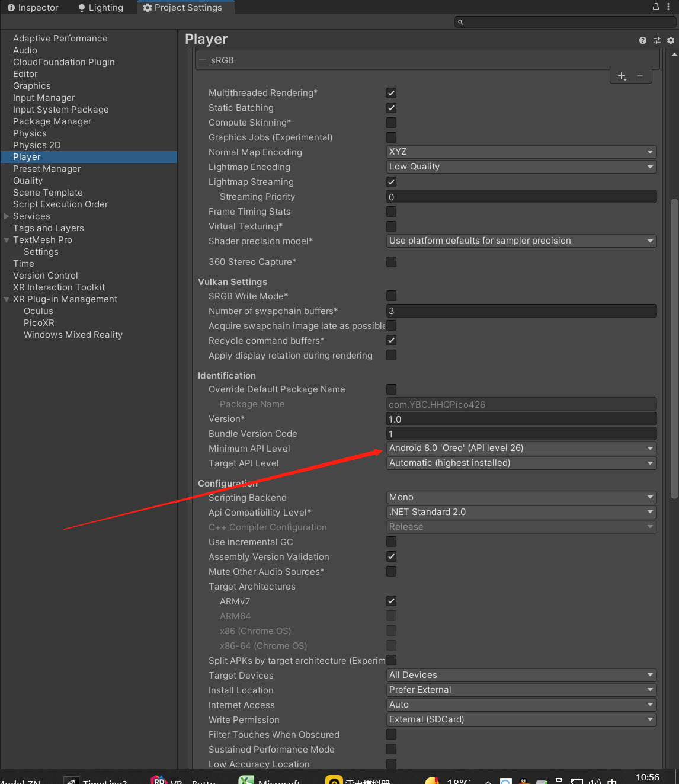Viewport: 679px width, 784px height.
Task: Click the taskbar clock showing 10:56
Action: (648, 777)
